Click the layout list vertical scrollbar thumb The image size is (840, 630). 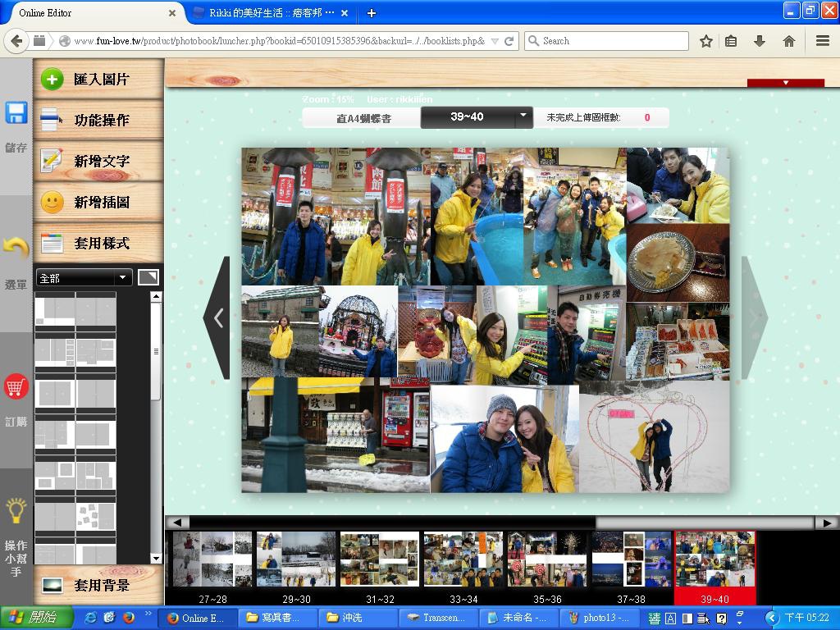coord(156,351)
